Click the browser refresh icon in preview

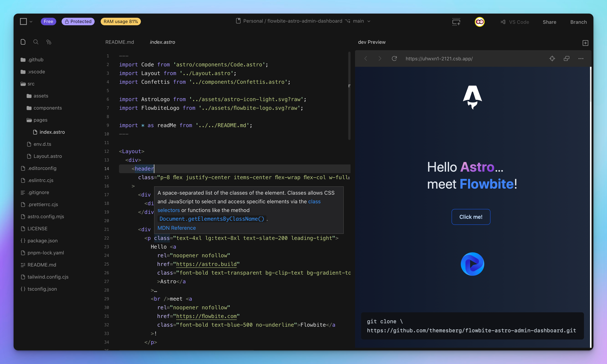click(x=394, y=58)
